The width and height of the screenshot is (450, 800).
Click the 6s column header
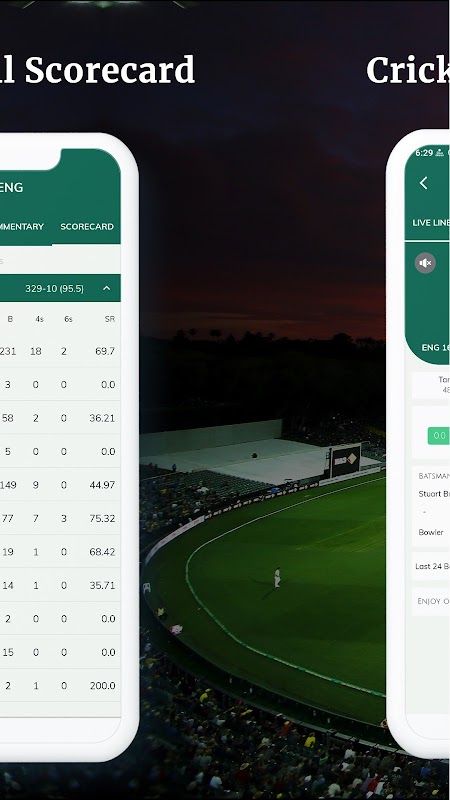(x=68, y=319)
